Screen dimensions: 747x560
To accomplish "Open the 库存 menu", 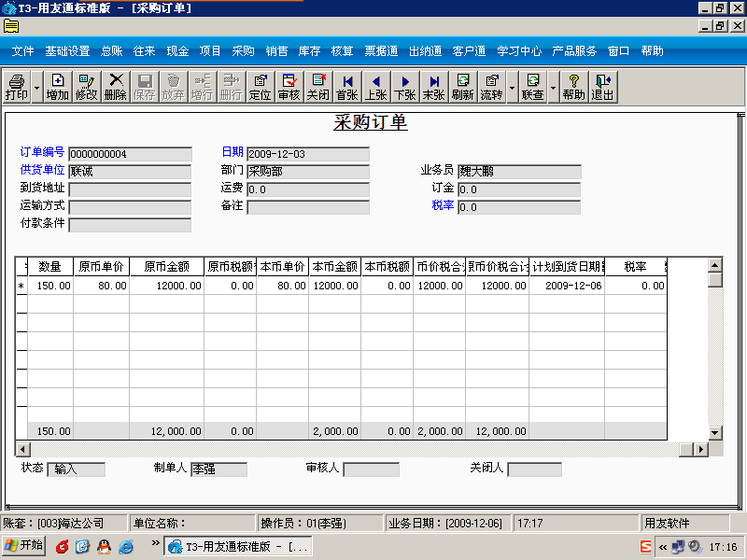I will pos(309,51).
